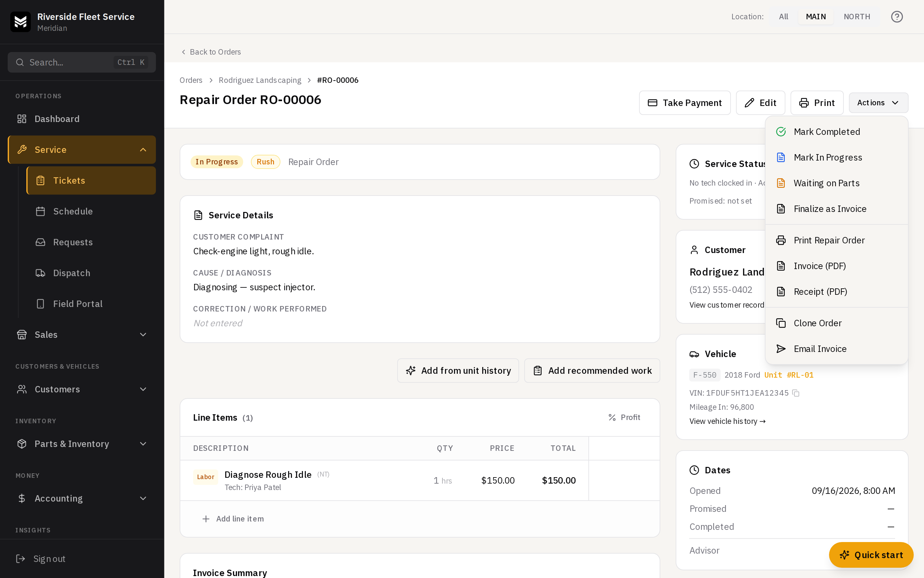Image resolution: width=924 pixels, height=578 pixels.
Task: Click the Tickets sidebar item
Action: pyautogui.click(x=91, y=180)
